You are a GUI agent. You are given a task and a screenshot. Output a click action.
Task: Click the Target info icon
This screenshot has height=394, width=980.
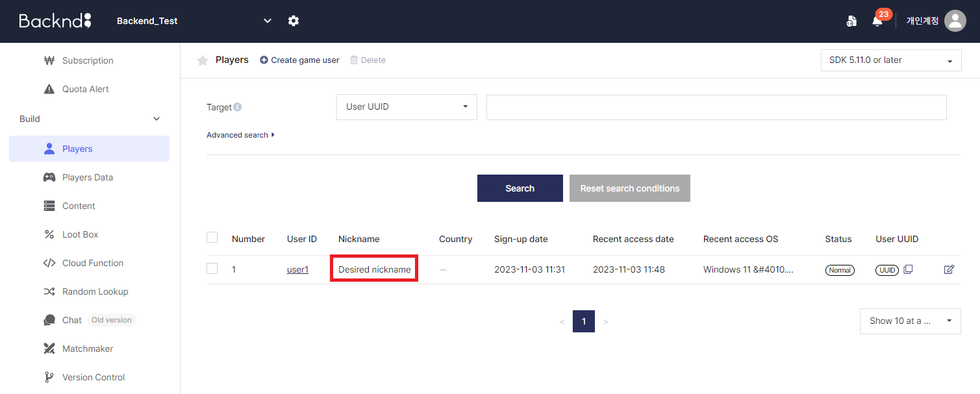[x=238, y=106]
